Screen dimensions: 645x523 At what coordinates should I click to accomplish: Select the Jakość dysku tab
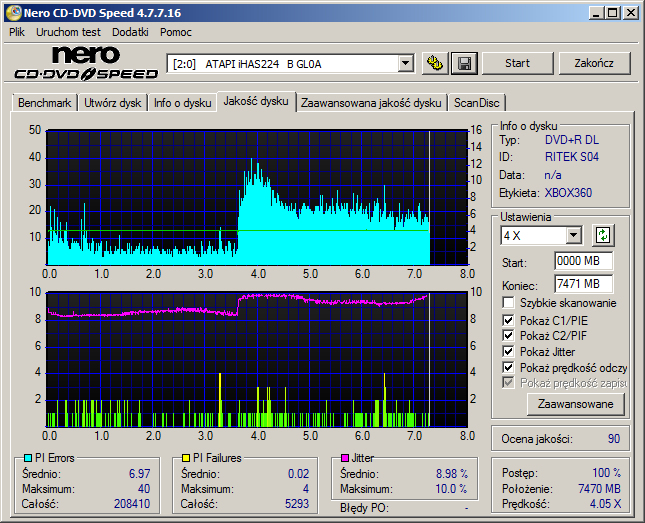coord(256,101)
